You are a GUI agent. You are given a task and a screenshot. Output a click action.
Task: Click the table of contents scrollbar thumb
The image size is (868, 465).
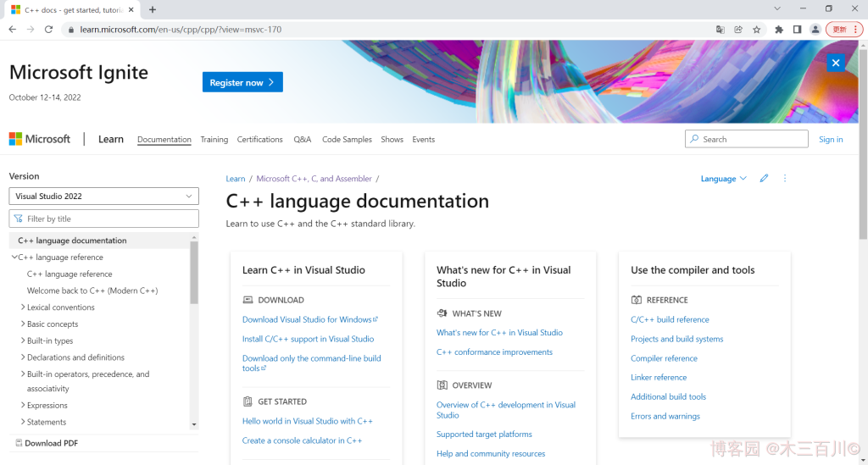coord(194,272)
